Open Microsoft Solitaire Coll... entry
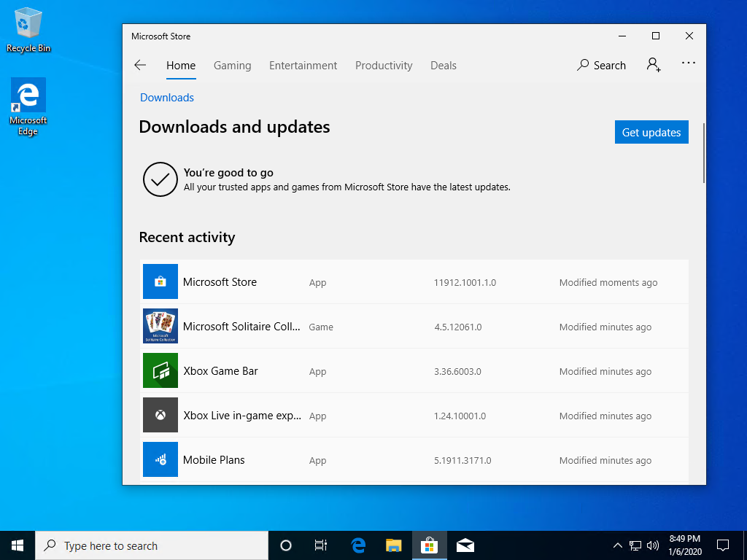 click(241, 326)
